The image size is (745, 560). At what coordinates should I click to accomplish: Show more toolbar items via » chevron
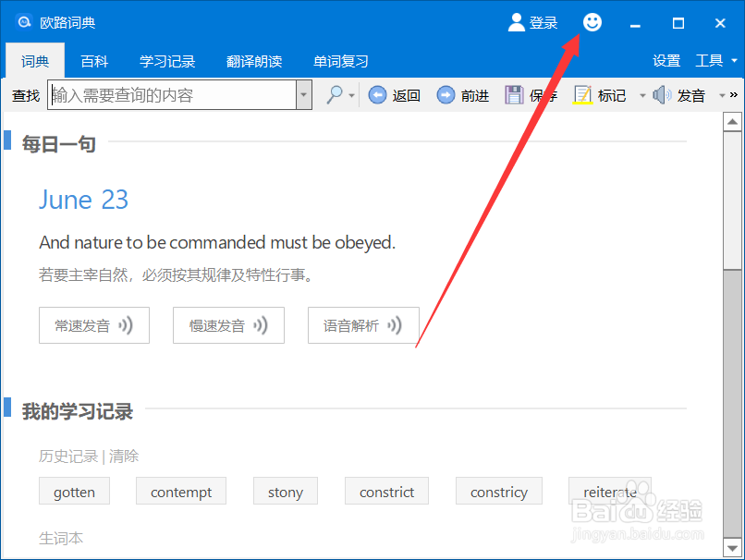pyautogui.click(x=734, y=95)
